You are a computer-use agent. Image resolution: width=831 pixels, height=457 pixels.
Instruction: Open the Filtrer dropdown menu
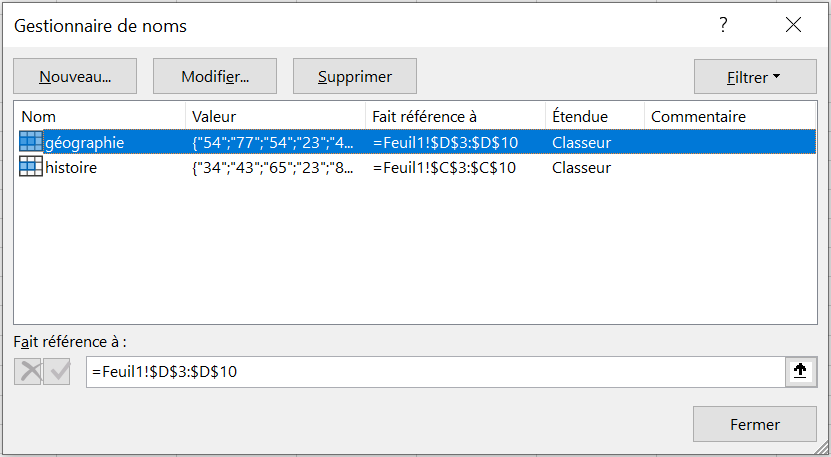coord(755,77)
